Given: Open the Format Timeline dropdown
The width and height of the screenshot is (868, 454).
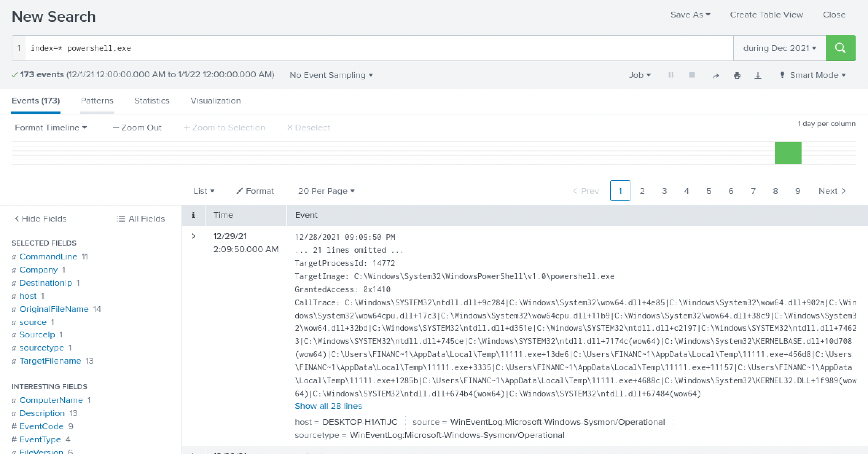Looking at the screenshot, I should [x=51, y=128].
